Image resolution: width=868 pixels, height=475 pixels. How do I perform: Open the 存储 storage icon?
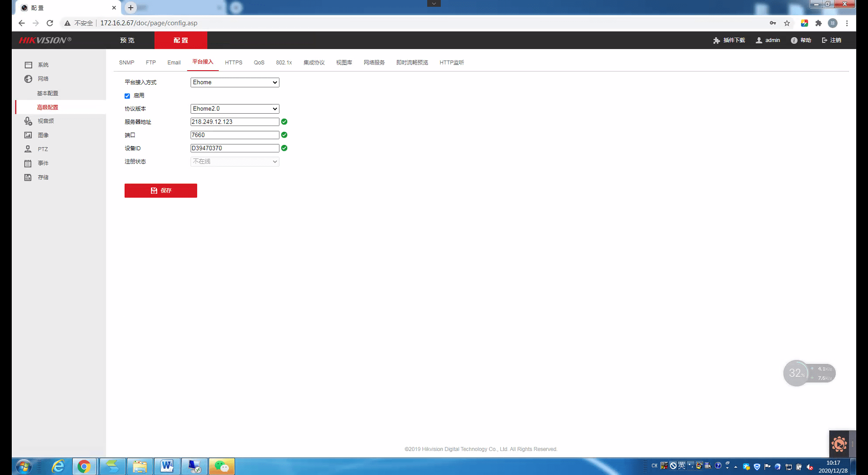tap(28, 178)
